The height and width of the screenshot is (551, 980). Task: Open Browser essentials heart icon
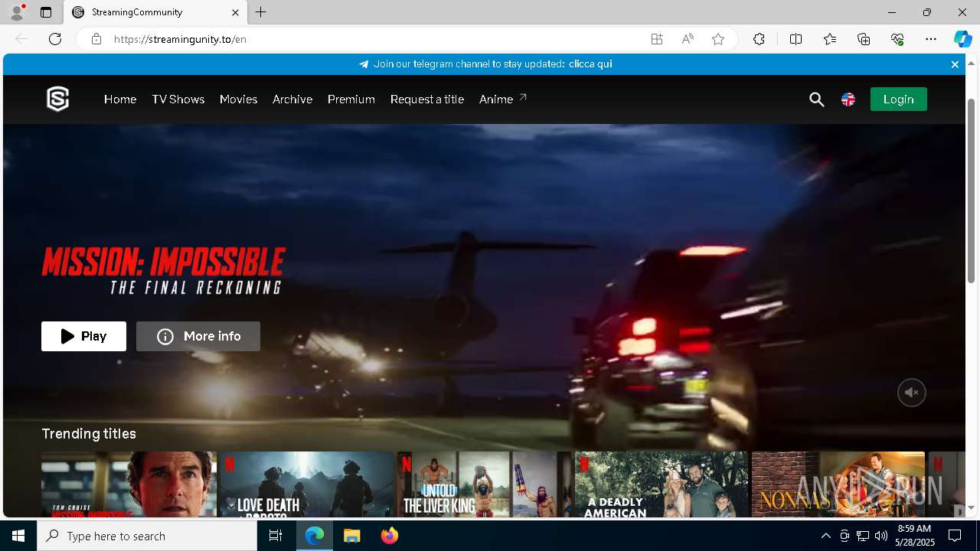(897, 39)
